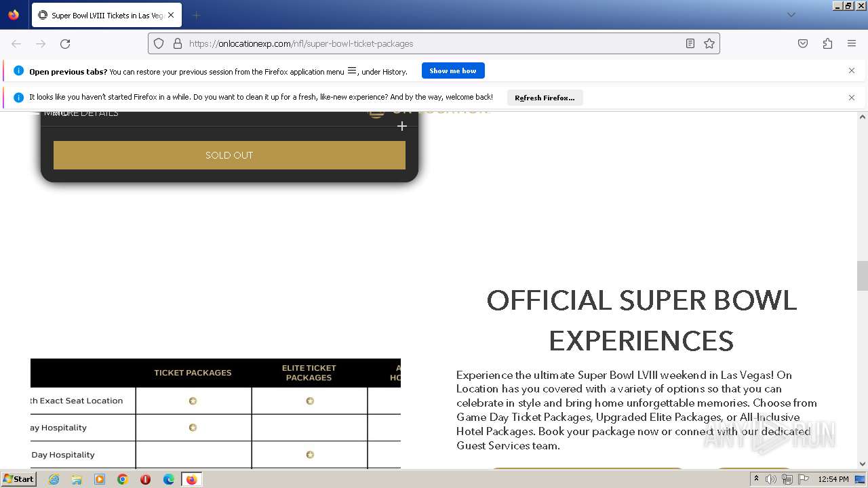Open the Opera icon in the taskbar
The height and width of the screenshot is (488, 868).
(x=145, y=479)
